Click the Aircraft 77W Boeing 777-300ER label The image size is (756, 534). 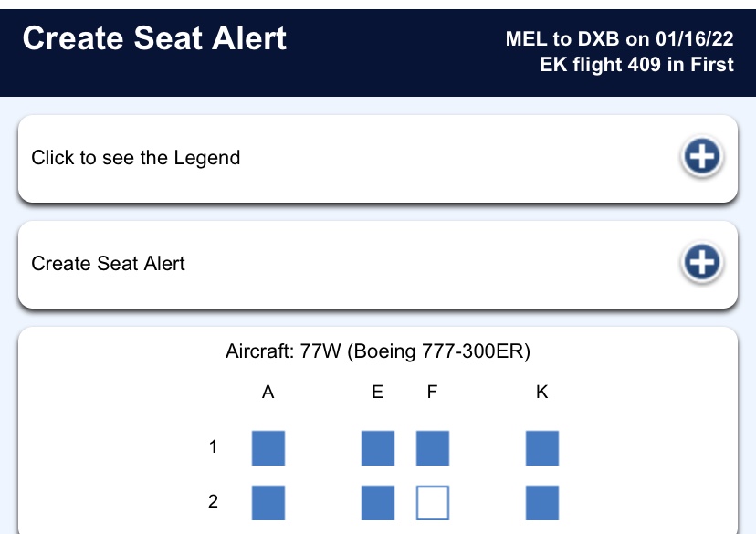(x=378, y=351)
